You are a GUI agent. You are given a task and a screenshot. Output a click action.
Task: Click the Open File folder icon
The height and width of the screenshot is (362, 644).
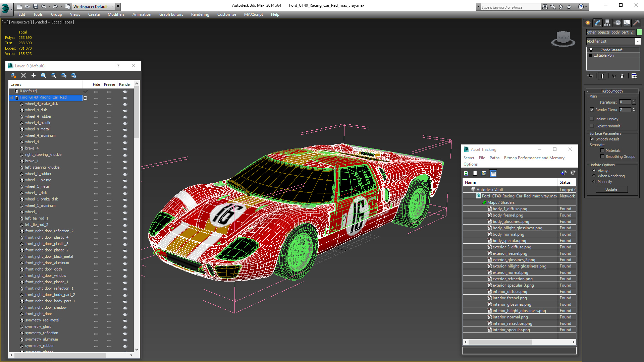tap(27, 6)
